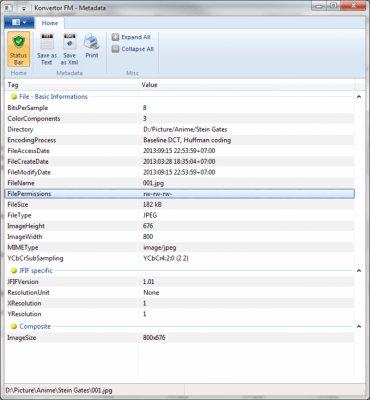Screen dimensions: 370x400
Task: Click the Value column header
Action: coord(247,85)
